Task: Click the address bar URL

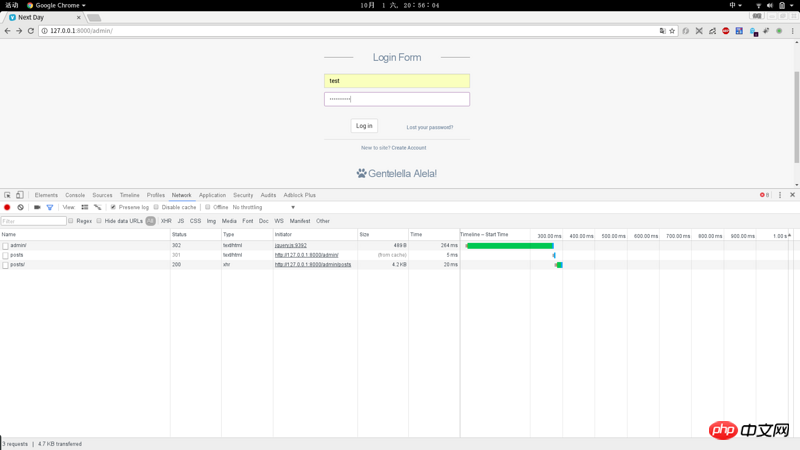Action: coord(81,31)
